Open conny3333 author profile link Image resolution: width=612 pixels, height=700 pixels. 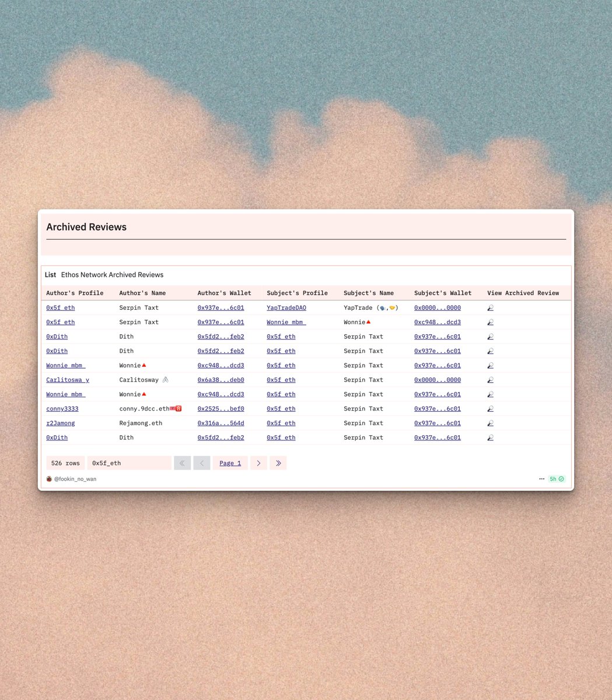click(x=62, y=409)
